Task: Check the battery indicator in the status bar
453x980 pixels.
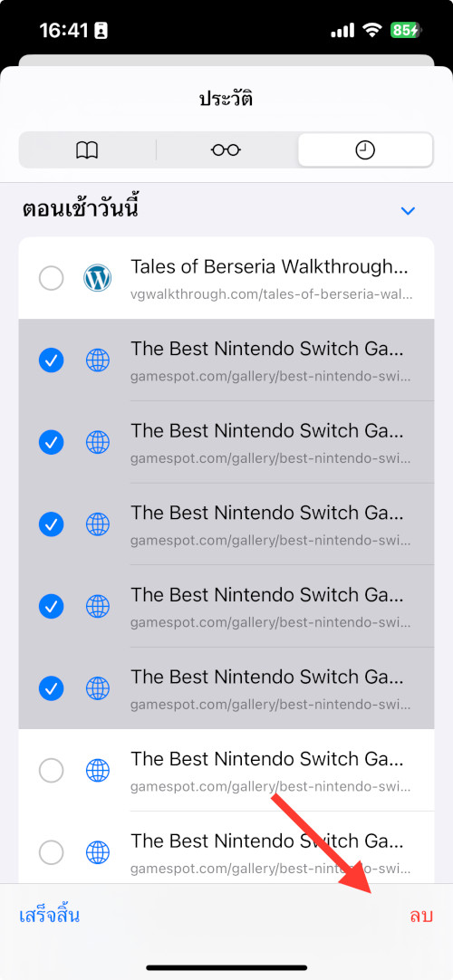Action: click(406, 30)
